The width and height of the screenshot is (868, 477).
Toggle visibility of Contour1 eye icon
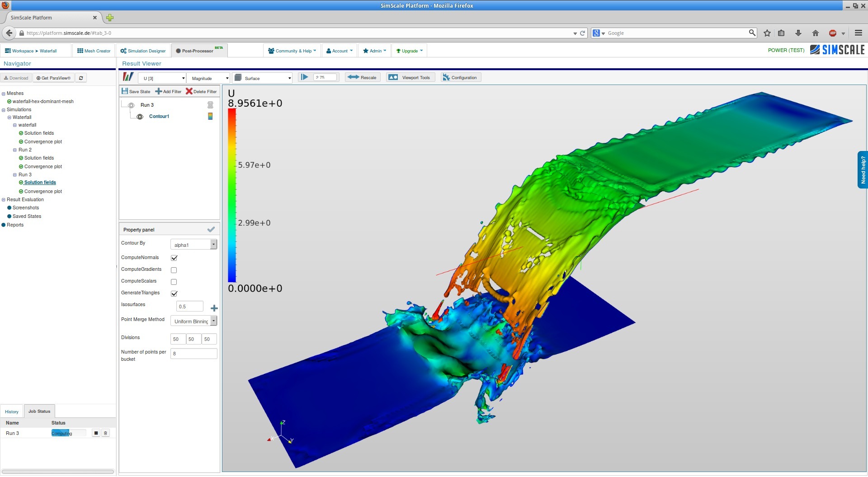coord(140,116)
